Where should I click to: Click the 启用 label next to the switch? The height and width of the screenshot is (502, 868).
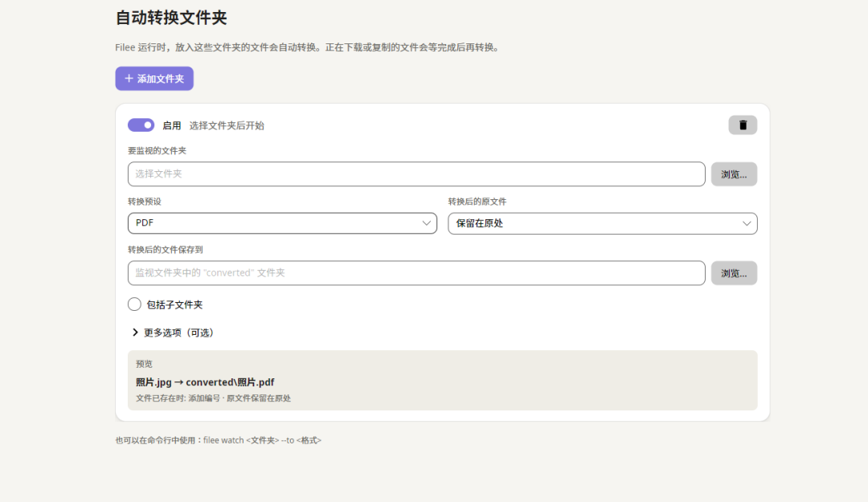click(172, 125)
